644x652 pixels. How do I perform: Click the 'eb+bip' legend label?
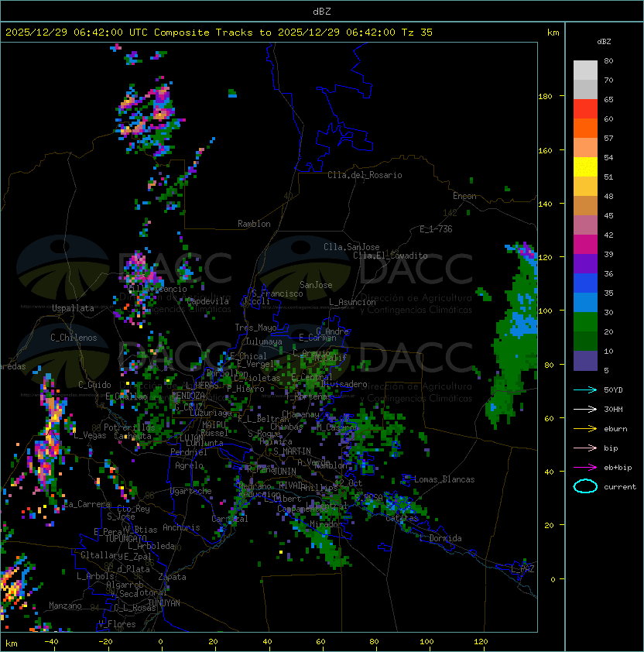click(618, 468)
